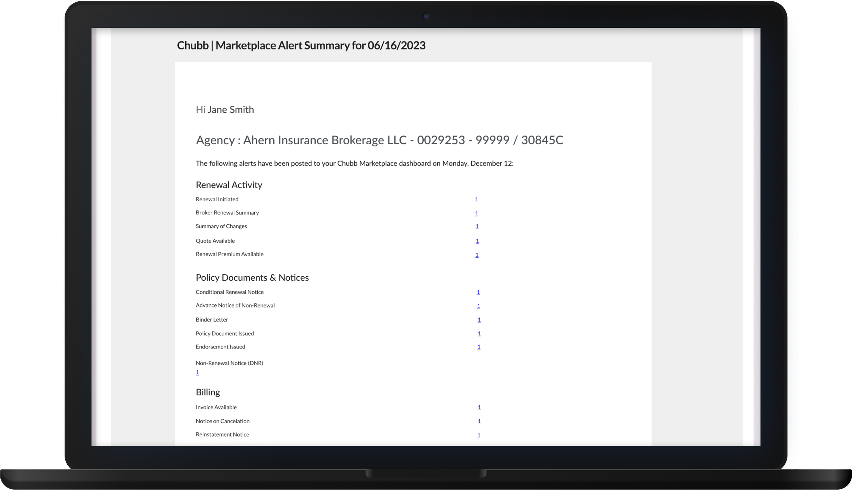The width and height of the screenshot is (859, 504).
Task: Click the Hi Jane Smith greeting
Action: 225,110
